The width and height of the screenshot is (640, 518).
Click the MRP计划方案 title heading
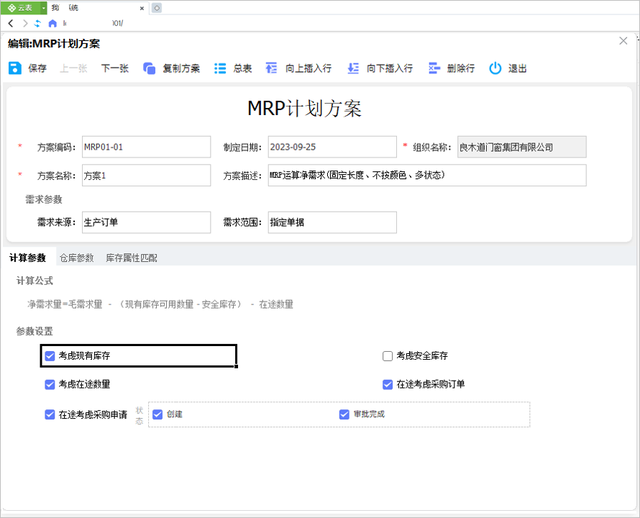(x=304, y=109)
